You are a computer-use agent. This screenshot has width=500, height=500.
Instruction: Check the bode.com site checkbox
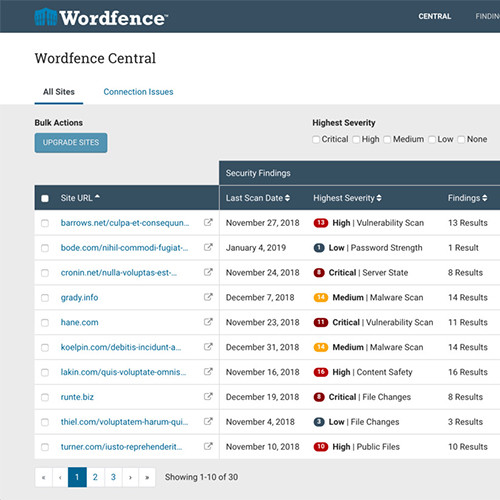45,248
